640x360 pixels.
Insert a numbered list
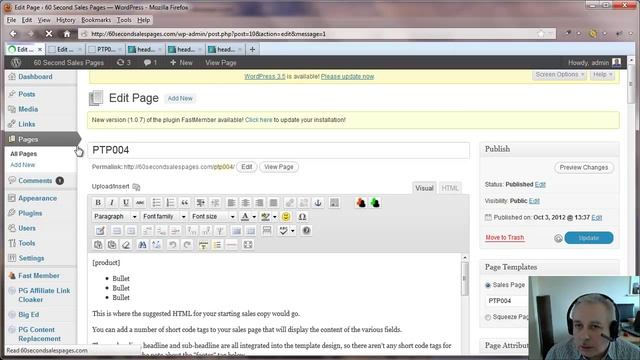[170, 203]
